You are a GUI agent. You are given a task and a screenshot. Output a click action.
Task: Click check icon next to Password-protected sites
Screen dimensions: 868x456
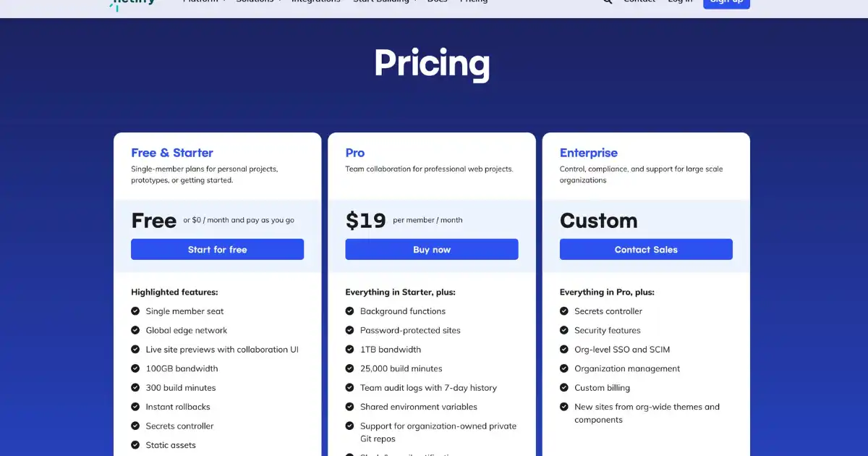coord(349,330)
